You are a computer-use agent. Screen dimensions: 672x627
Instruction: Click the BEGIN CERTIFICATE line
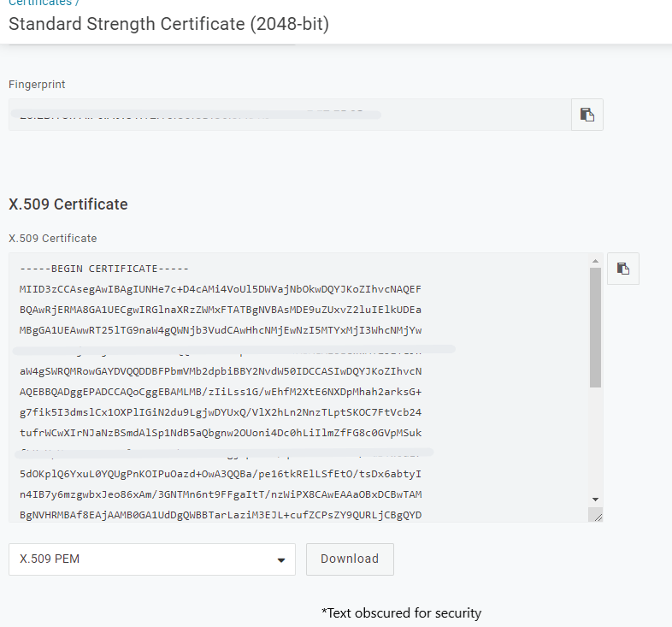click(104, 269)
